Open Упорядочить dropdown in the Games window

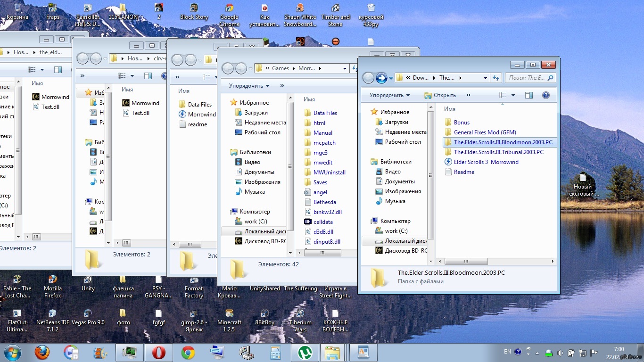(x=249, y=86)
